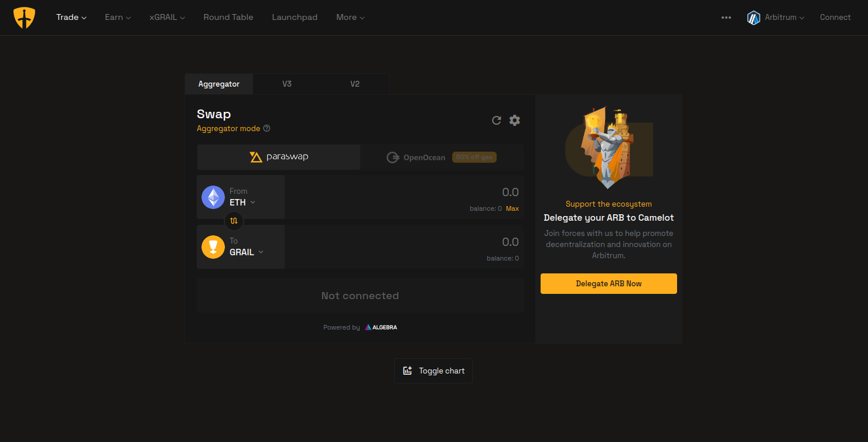This screenshot has width=868, height=442.
Task: Reverse swap direction with the arrows icon
Action: [234, 221]
